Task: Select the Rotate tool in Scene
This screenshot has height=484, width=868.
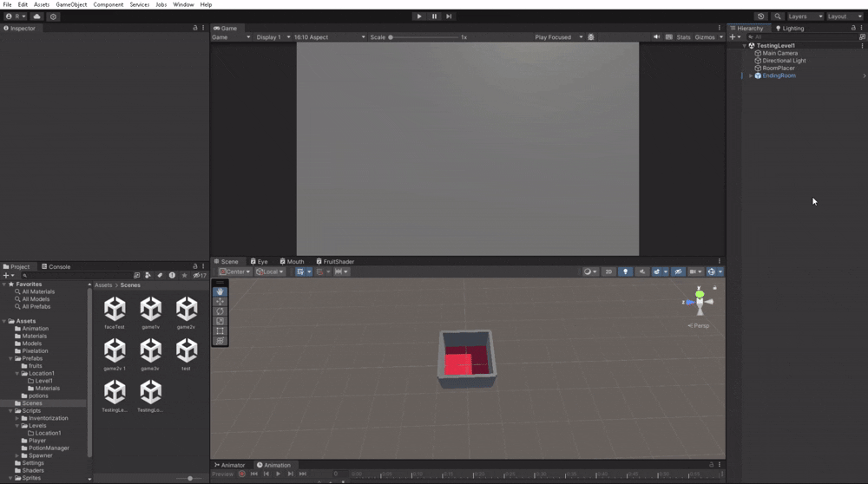Action: tap(220, 311)
